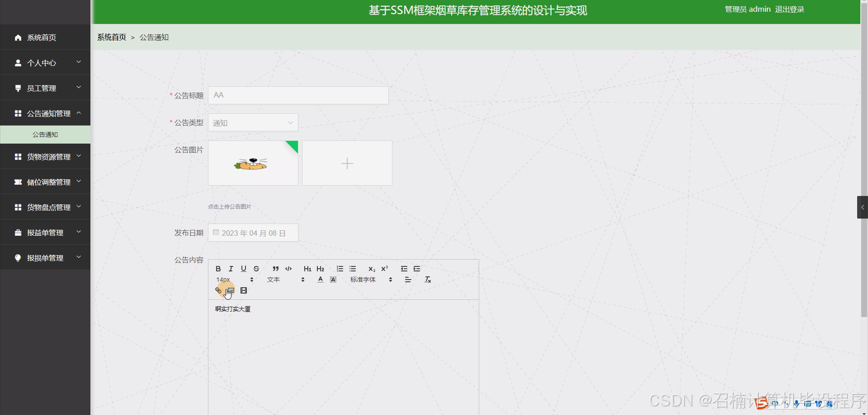Create an ordered list in the editor

(340, 268)
